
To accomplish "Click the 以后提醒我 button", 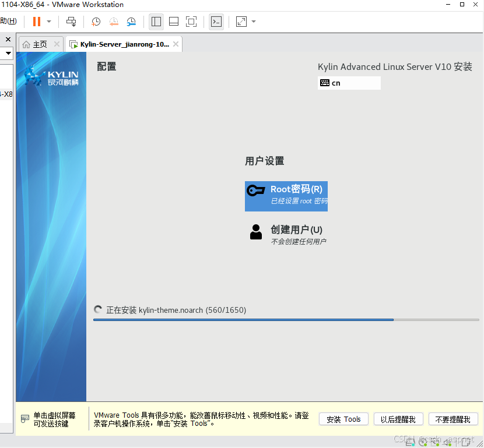I will (x=398, y=419).
